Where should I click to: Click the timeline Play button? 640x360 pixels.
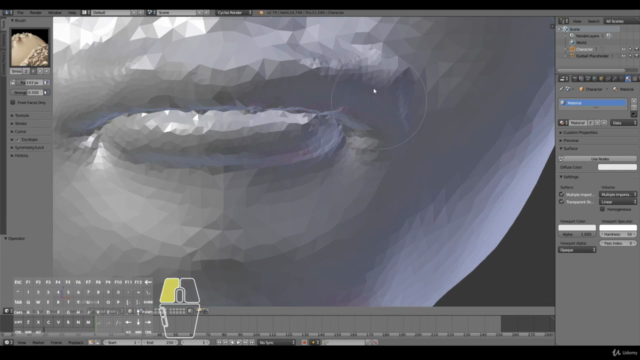pos(239,342)
